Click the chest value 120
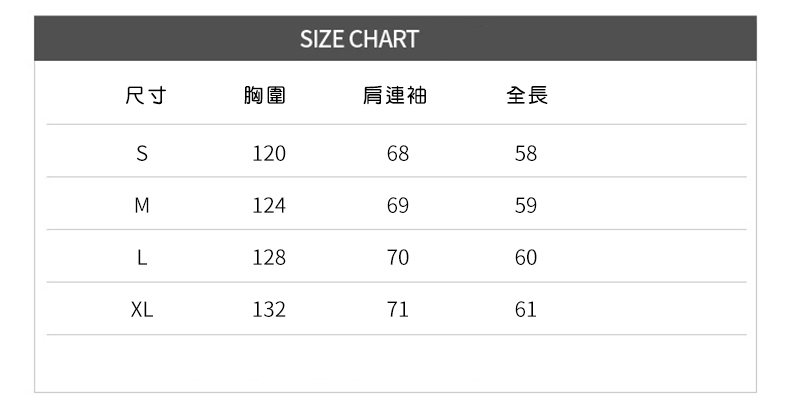 [269, 154]
